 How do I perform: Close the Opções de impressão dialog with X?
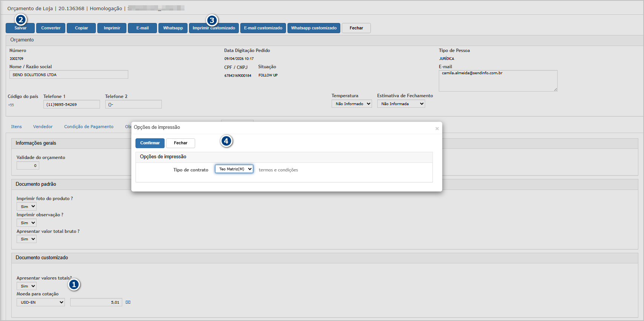click(437, 128)
